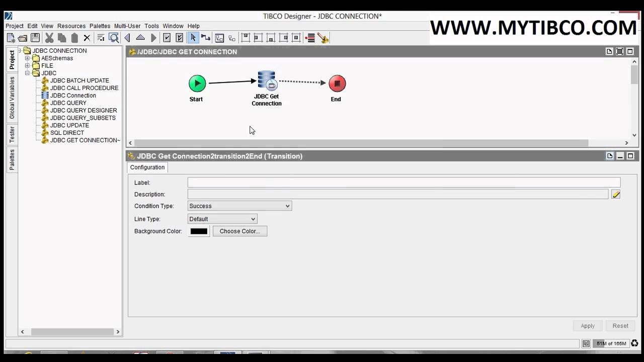Viewport: 644px width, 362px height.
Task: Click the Paste clipboard icon
Action: coord(74,38)
